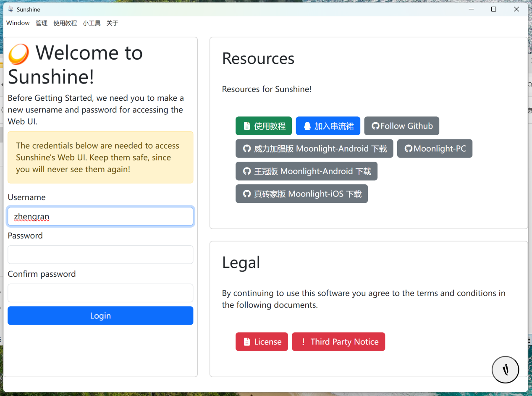Click the blue Login button

click(100, 316)
